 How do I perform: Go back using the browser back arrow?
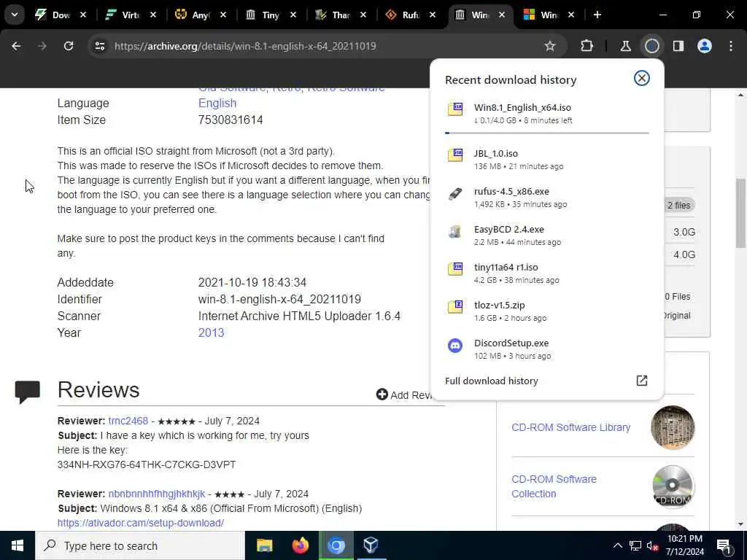(16, 46)
